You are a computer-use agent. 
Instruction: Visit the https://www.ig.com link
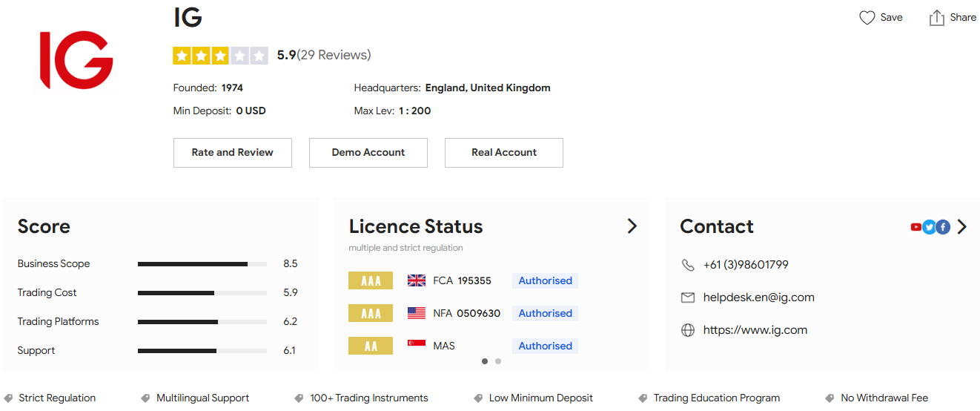755,330
